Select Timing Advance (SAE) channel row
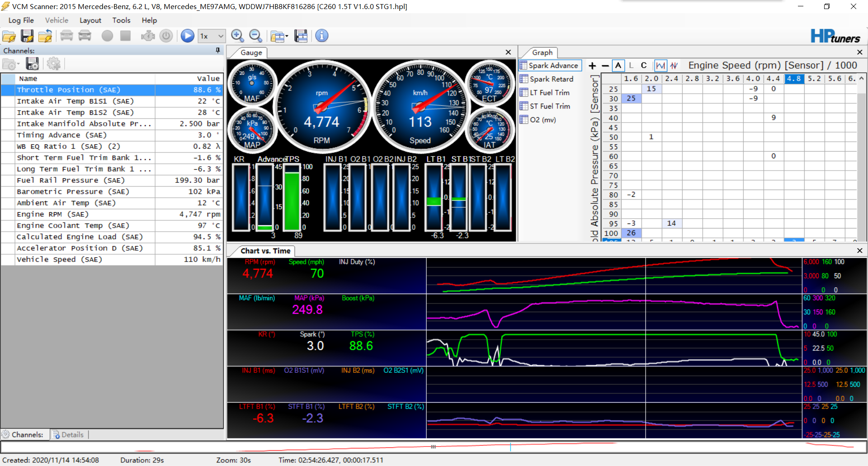868x466 pixels. click(112, 135)
